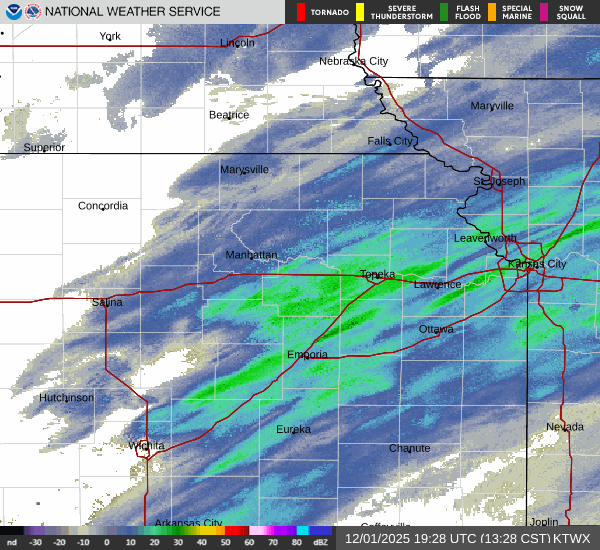Click the Lincoln label at top

(x=237, y=43)
